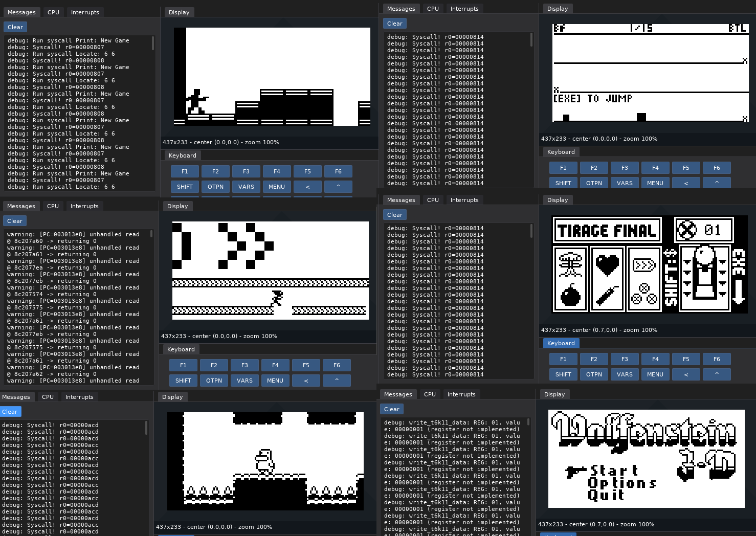
Task: Click OTPN key in unhandled read warnings window
Action: click(214, 381)
